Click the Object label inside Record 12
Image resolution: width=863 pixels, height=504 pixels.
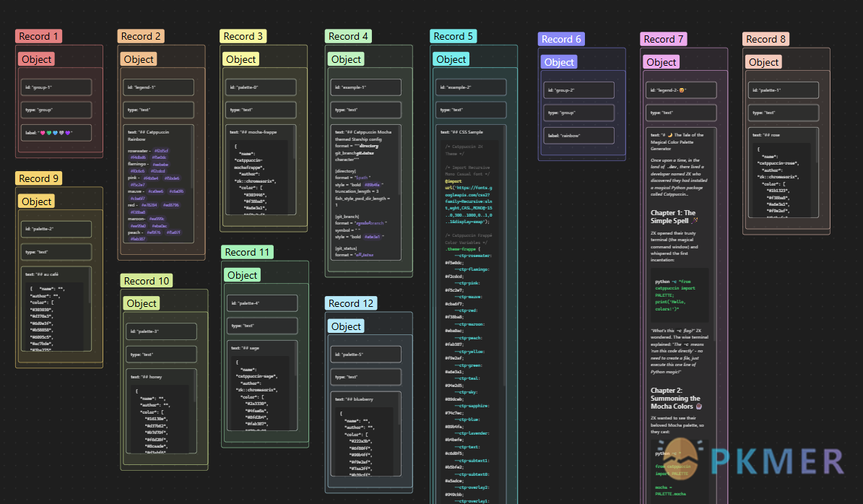346,326
